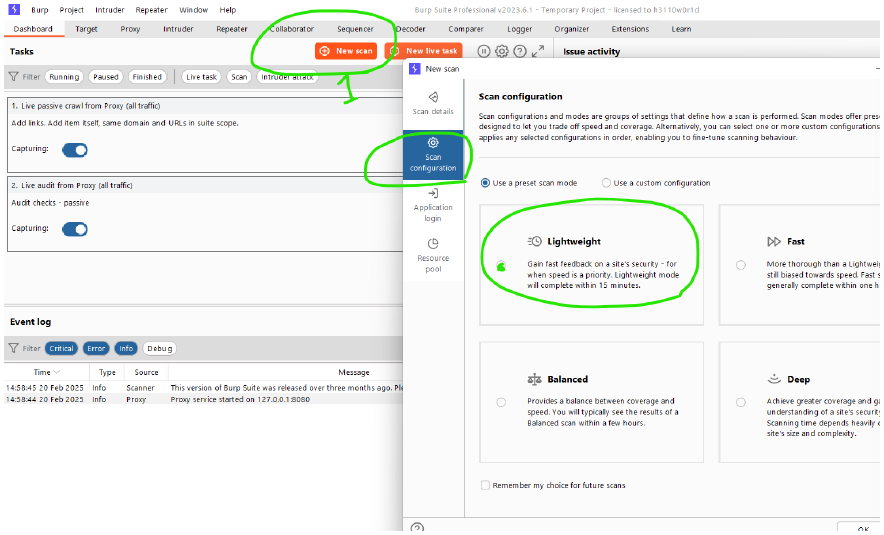Click the Type column header
Screen dimensions: 884x535
[x=107, y=372]
